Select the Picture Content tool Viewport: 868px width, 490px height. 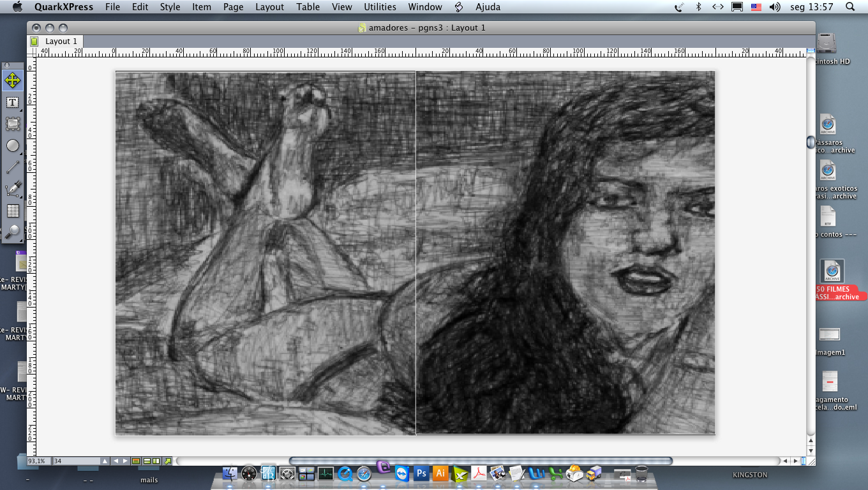13,124
